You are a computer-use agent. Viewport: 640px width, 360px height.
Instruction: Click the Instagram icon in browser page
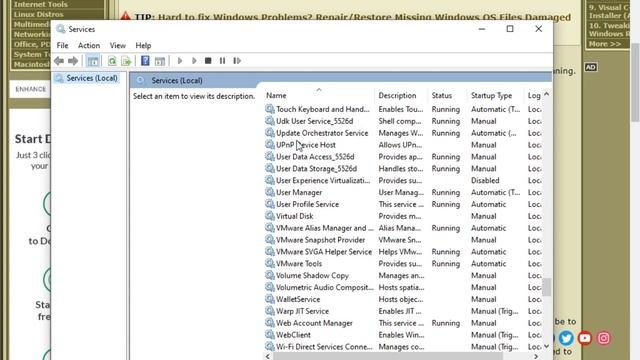(x=604, y=338)
